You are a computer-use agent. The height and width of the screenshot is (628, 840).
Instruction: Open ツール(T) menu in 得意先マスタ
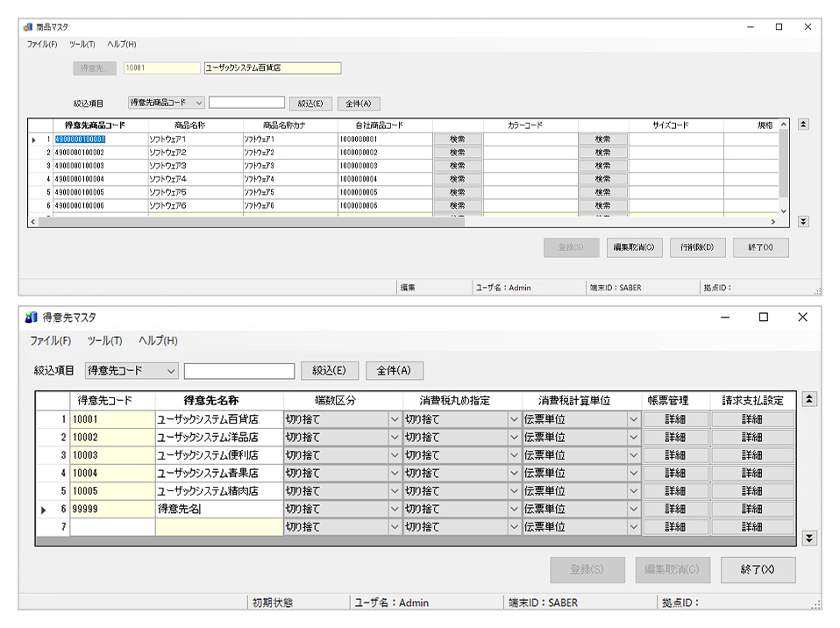[x=104, y=340]
